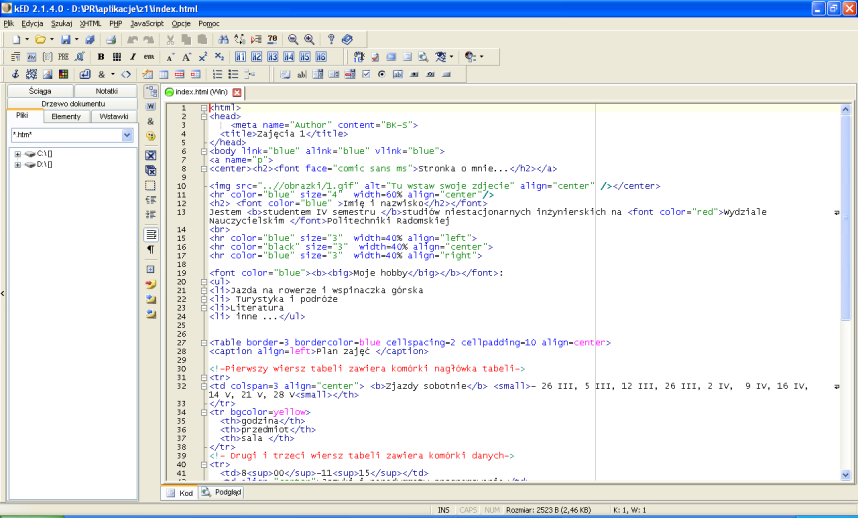
Task: Zoom out with the magnifier minus icon
Action: [x=293, y=39]
